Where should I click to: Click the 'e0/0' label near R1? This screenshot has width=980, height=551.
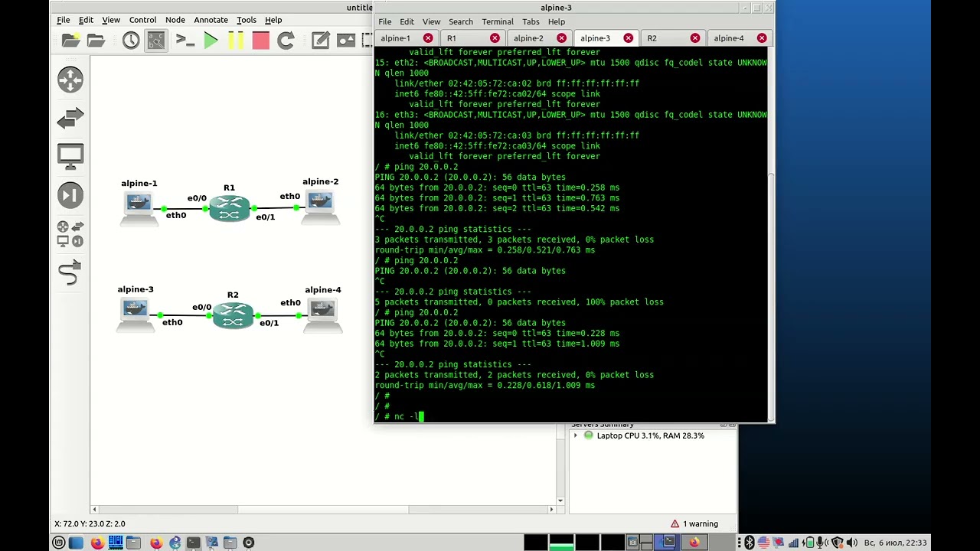click(197, 198)
